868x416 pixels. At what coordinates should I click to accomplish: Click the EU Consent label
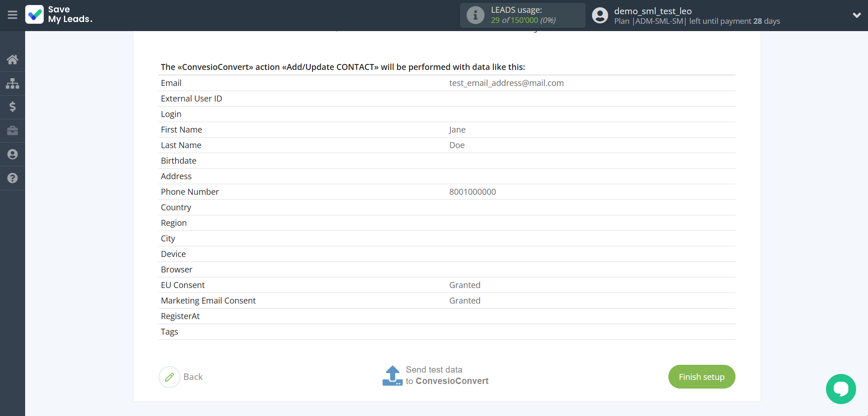click(x=183, y=285)
